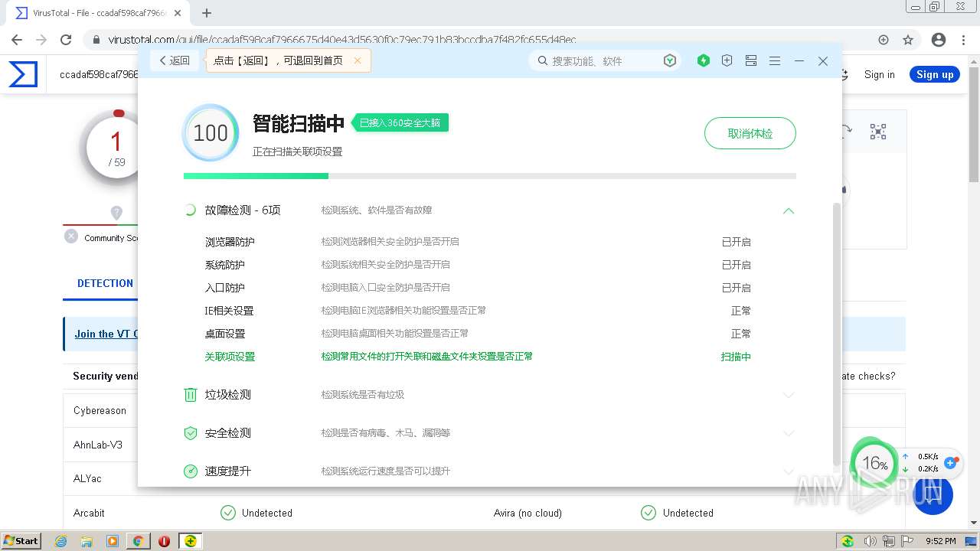Expand the 垃圾检测 section chevron

[789, 395]
